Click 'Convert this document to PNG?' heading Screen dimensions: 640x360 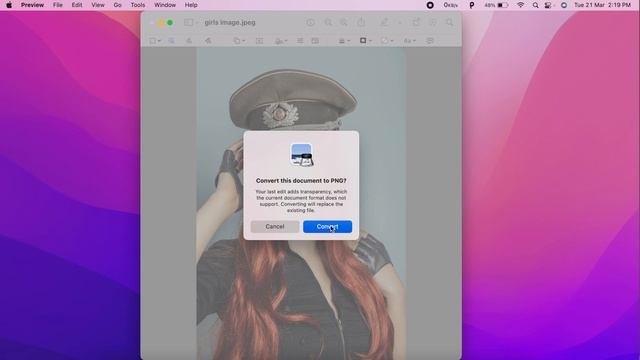pyautogui.click(x=301, y=180)
